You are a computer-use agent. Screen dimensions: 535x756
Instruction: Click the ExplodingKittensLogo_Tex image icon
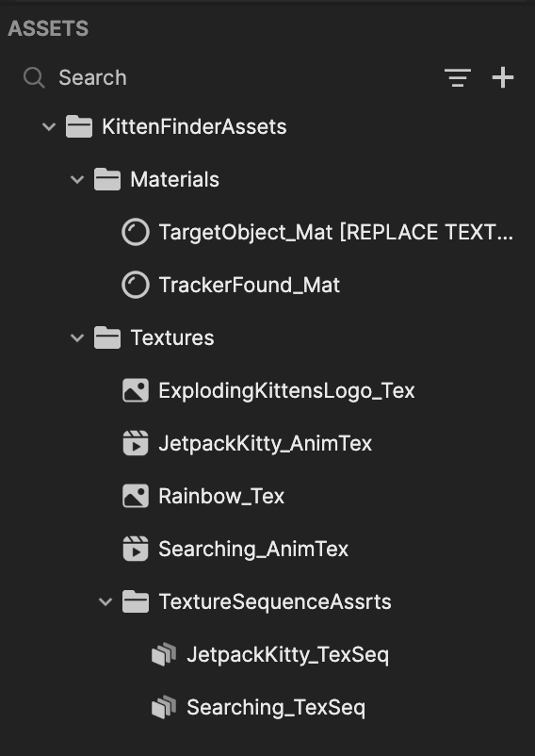(136, 390)
